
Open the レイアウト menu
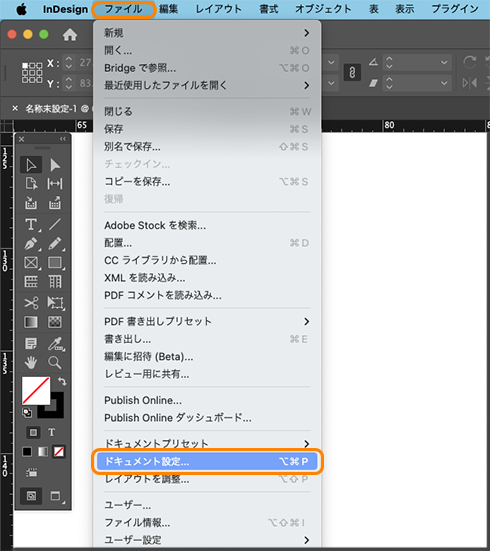[219, 9]
